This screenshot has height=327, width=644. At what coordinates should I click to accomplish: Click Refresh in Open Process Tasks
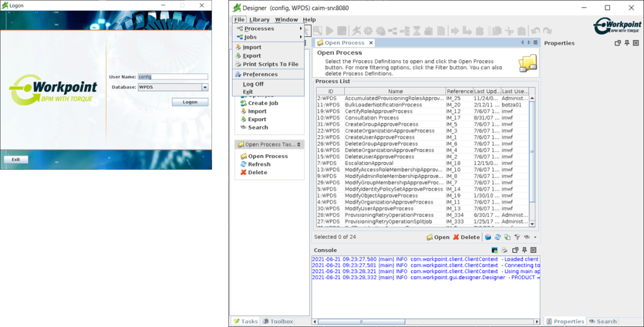point(258,164)
